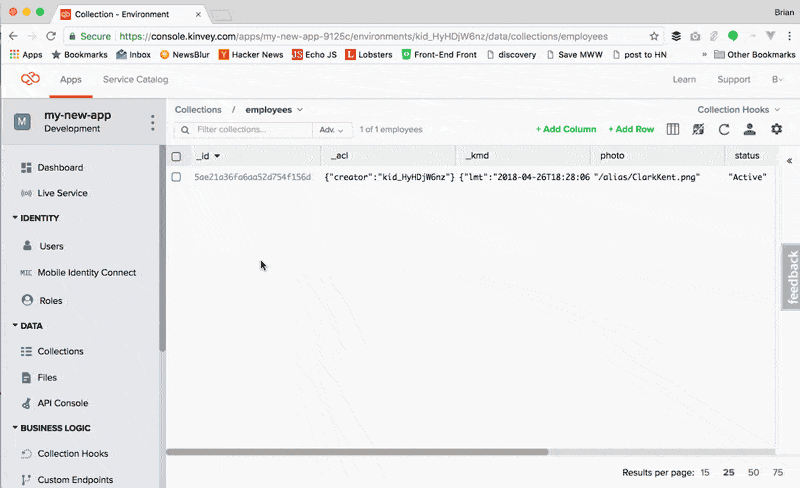Collapse the right panel with double-chevron
Viewport: 800px width, 488px height.
click(789, 160)
